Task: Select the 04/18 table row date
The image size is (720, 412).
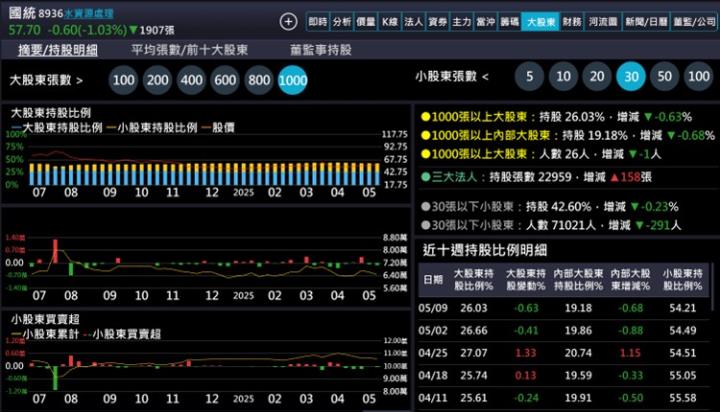Action: (433, 375)
